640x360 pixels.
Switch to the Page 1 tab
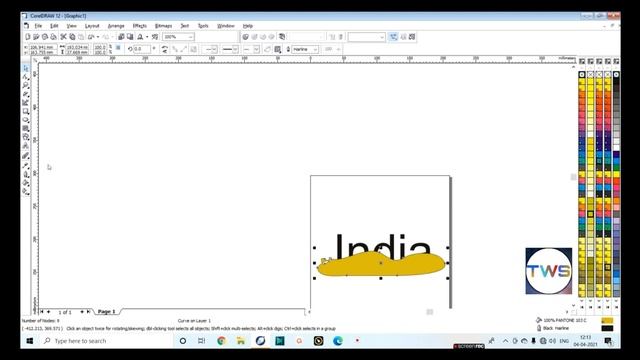pos(107,311)
